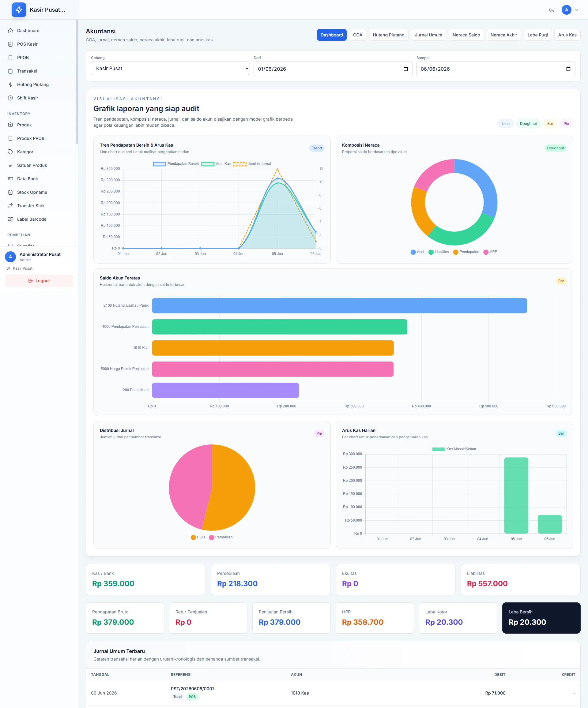Open user avatar menu chevron

tap(576, 10)
